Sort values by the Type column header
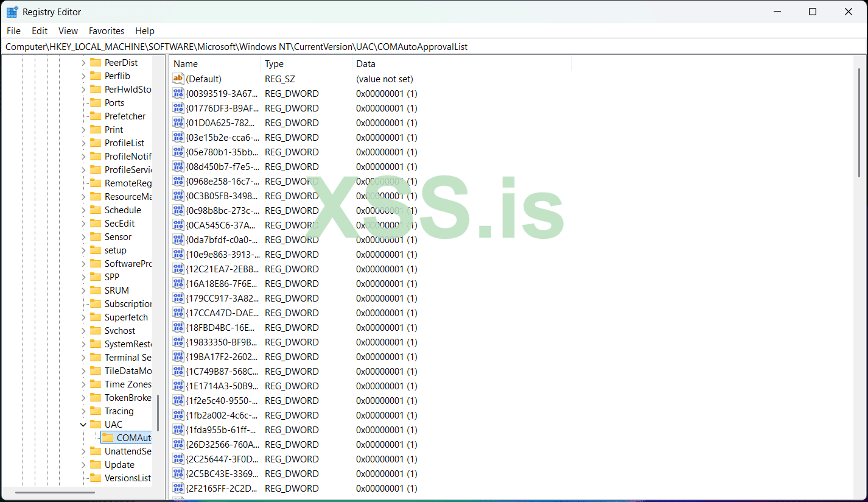868x502 pixels. pyautogui.click(x=274, y=63)
